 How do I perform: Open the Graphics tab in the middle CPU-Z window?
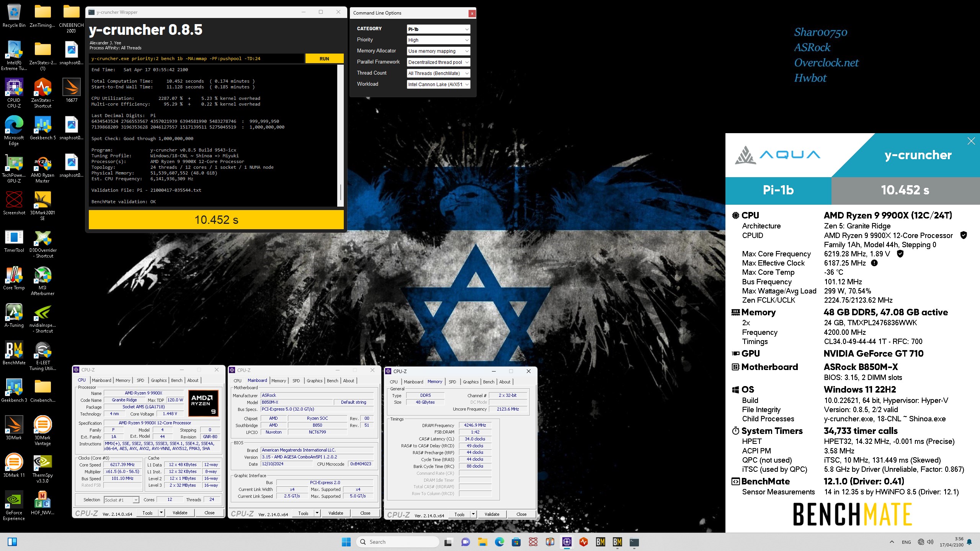[x=314, y=381]
